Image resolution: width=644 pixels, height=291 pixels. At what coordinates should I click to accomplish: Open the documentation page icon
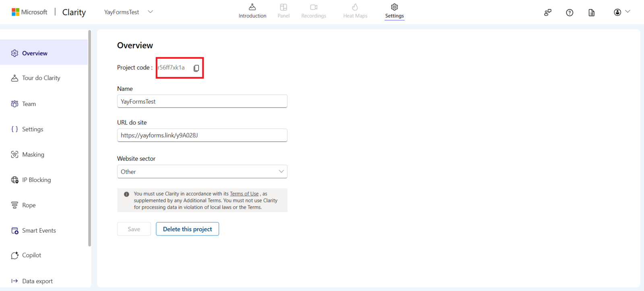(591, 12)
